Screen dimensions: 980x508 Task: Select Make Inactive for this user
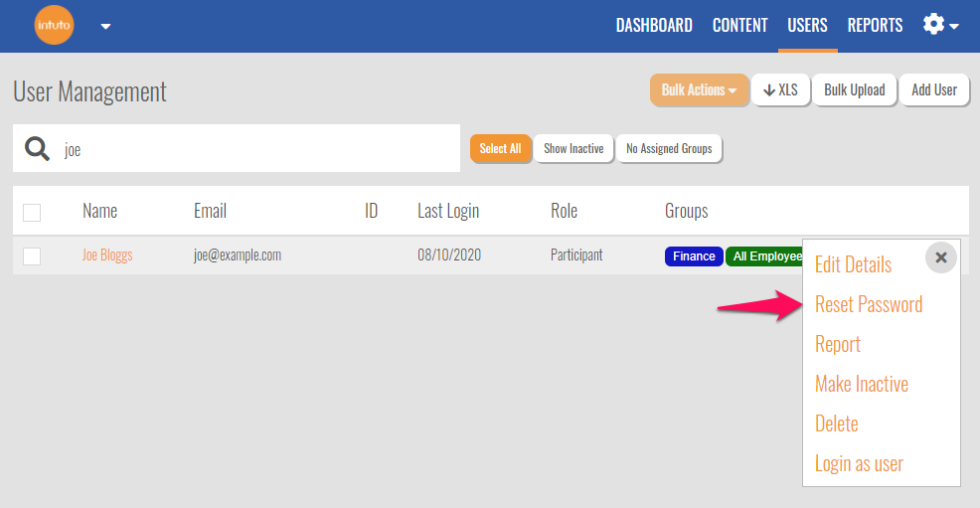pos(861,384)
